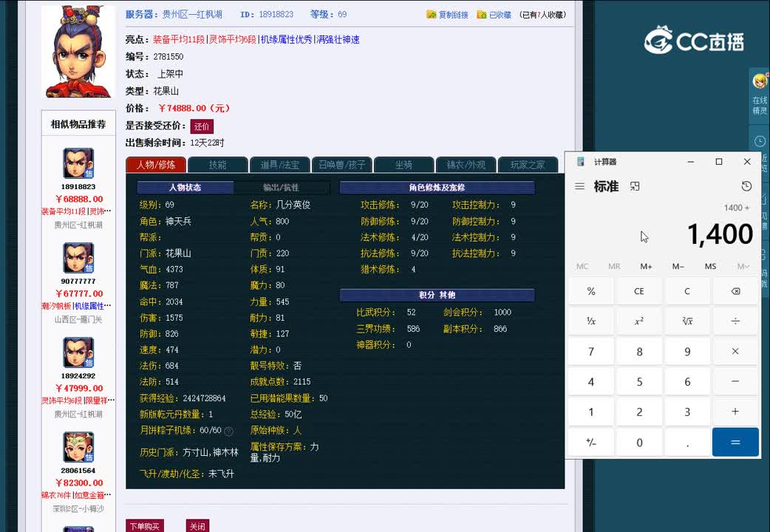This screenshot has width=770, height=532.
Task: Click the digit 9 key
Action: tap(687, 351)
